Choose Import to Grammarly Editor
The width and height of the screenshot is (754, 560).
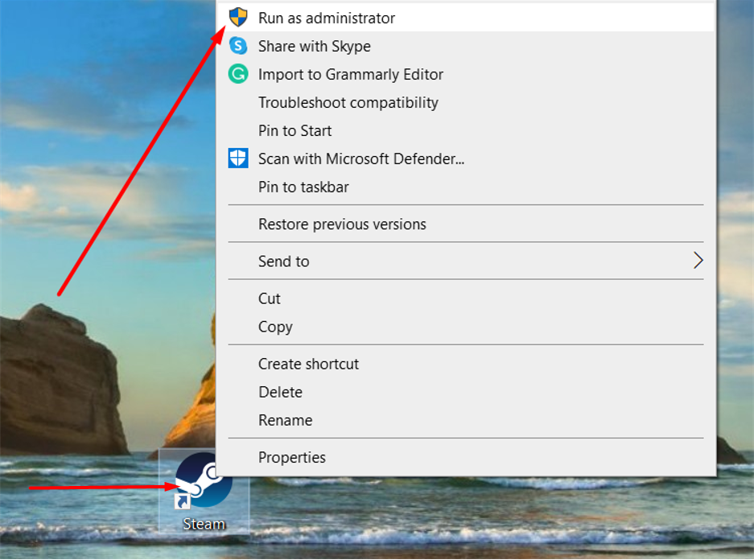[x=465, y=74]
